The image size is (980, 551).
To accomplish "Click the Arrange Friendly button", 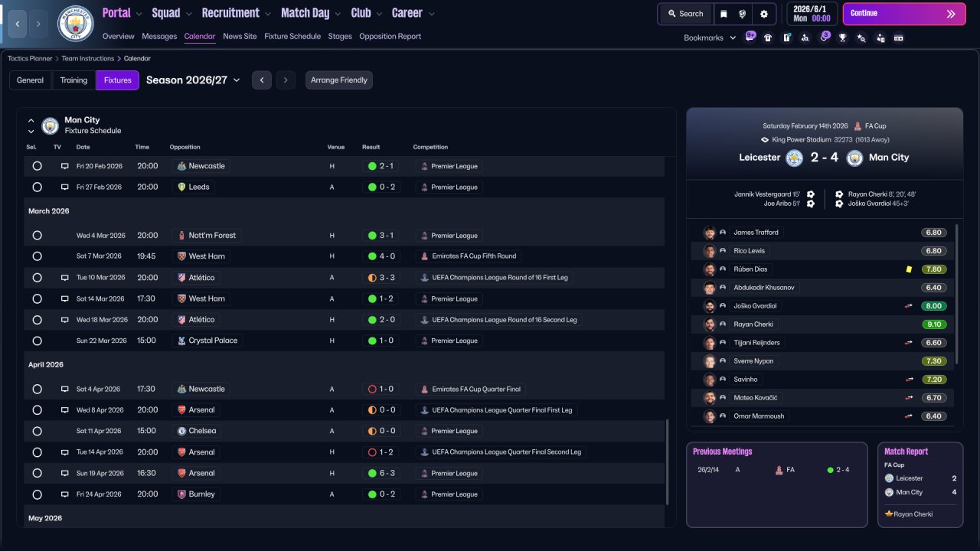I will [339, 80].
